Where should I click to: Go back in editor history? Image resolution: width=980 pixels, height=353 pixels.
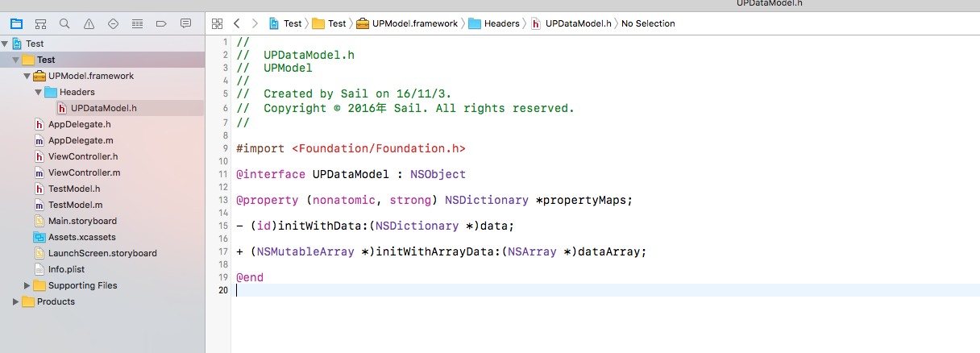pos(236,23)
